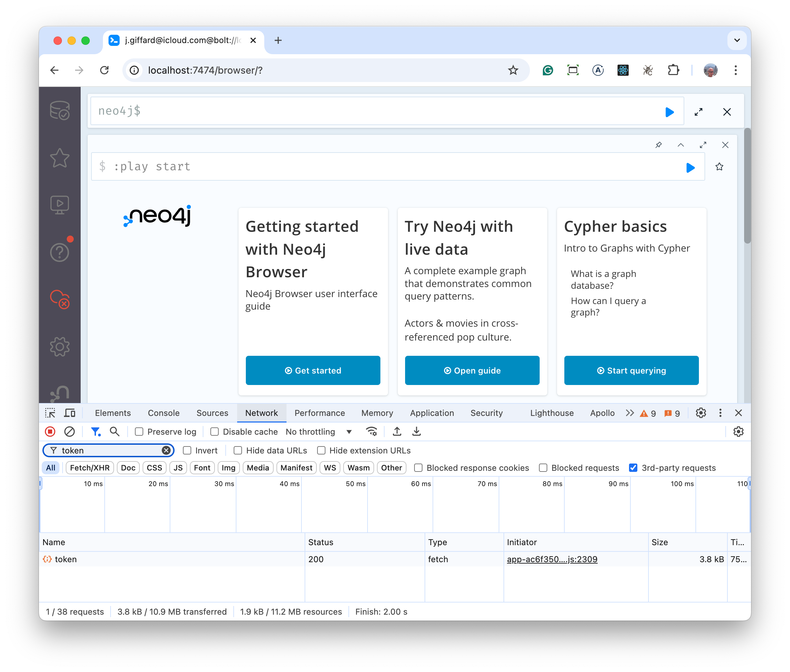Open the Lighthouse tab

(x=552, y=413)
